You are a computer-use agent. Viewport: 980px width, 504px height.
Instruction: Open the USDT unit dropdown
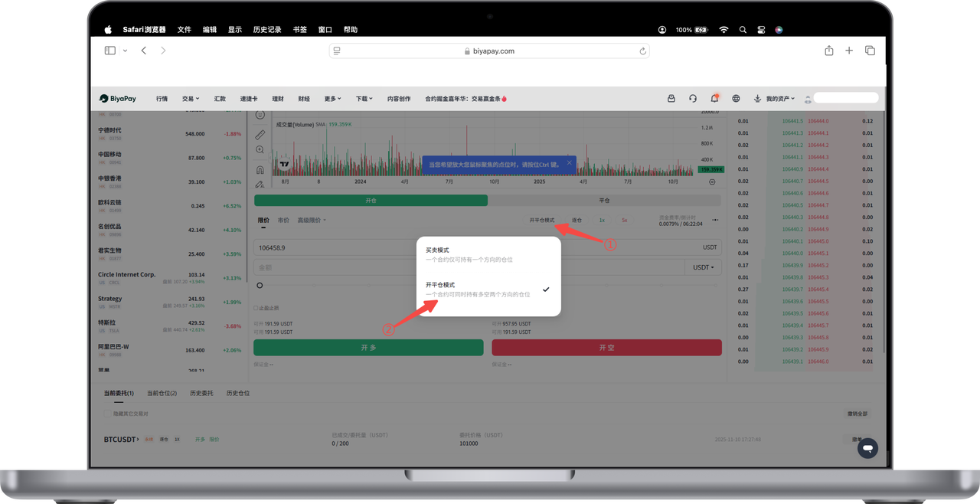[703, 267]
